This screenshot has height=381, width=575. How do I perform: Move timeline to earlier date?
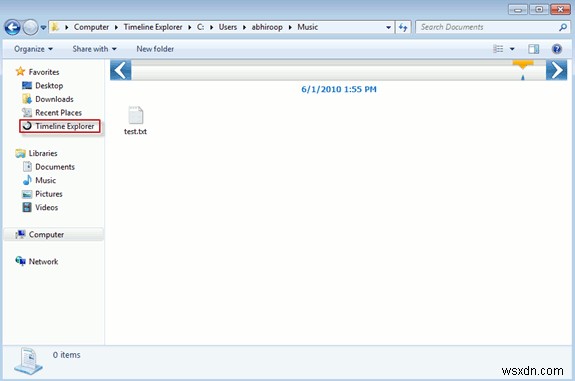tap(121, 70)
